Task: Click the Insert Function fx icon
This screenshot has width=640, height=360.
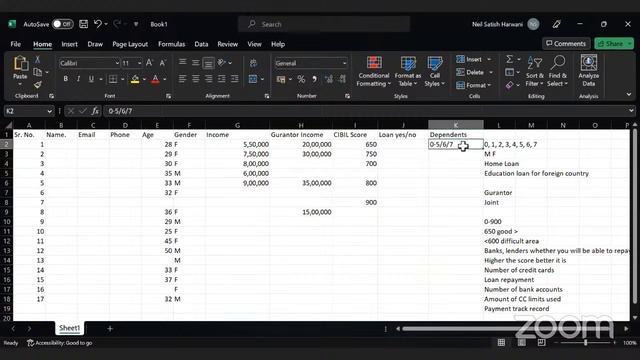Action: pos(95,111)
